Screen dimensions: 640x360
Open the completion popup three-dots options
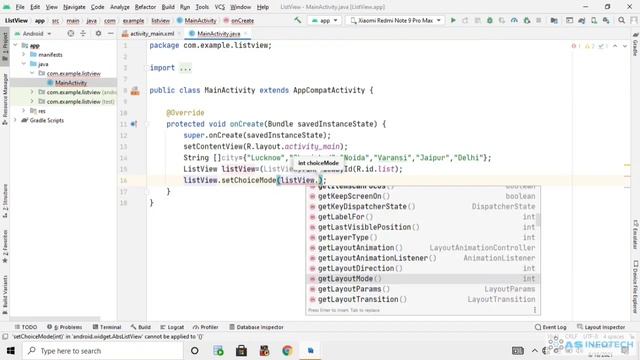(x=535, y=310)
